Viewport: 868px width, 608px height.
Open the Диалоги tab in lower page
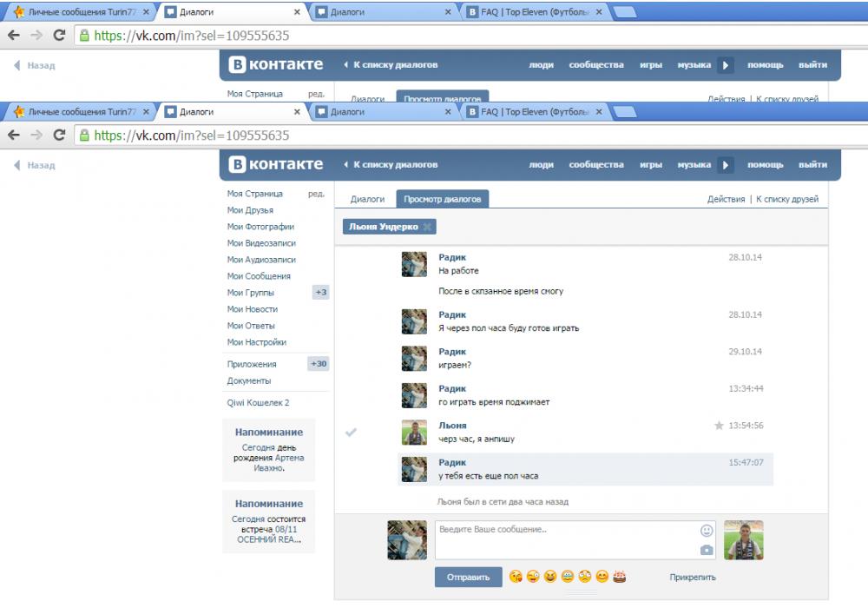(x=367, y=199)
